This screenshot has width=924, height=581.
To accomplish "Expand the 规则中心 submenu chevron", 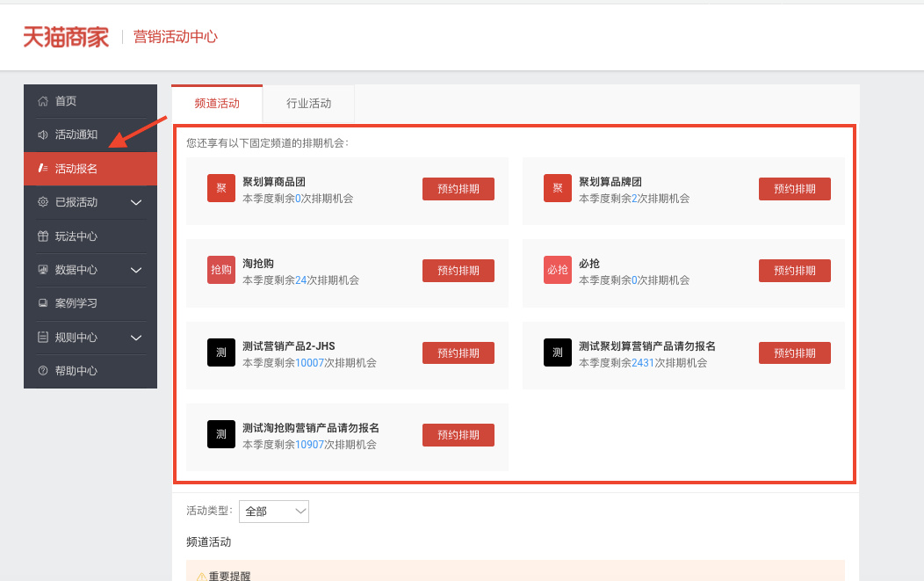I will (x=136, y=338).
